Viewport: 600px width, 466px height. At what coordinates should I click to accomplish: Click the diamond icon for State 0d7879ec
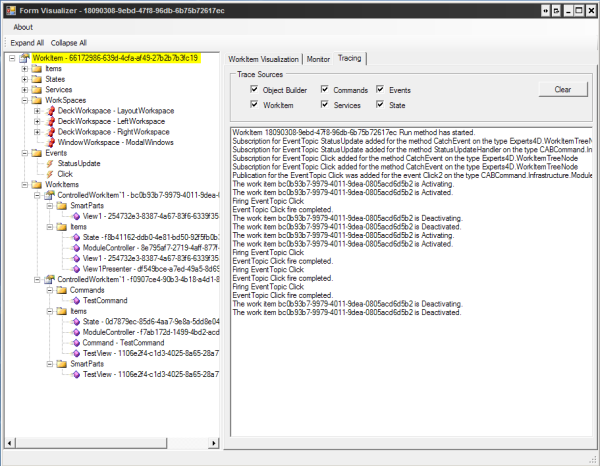pyautogui.click(x=76, y=322)
